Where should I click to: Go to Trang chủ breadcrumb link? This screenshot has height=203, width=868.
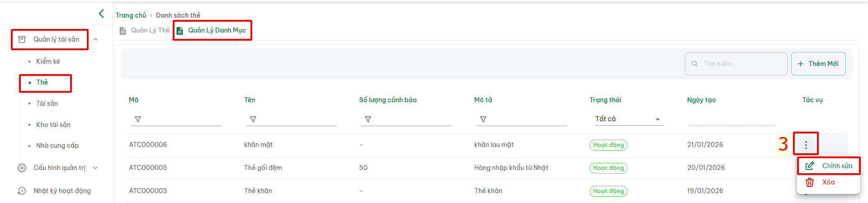point(131,15)
